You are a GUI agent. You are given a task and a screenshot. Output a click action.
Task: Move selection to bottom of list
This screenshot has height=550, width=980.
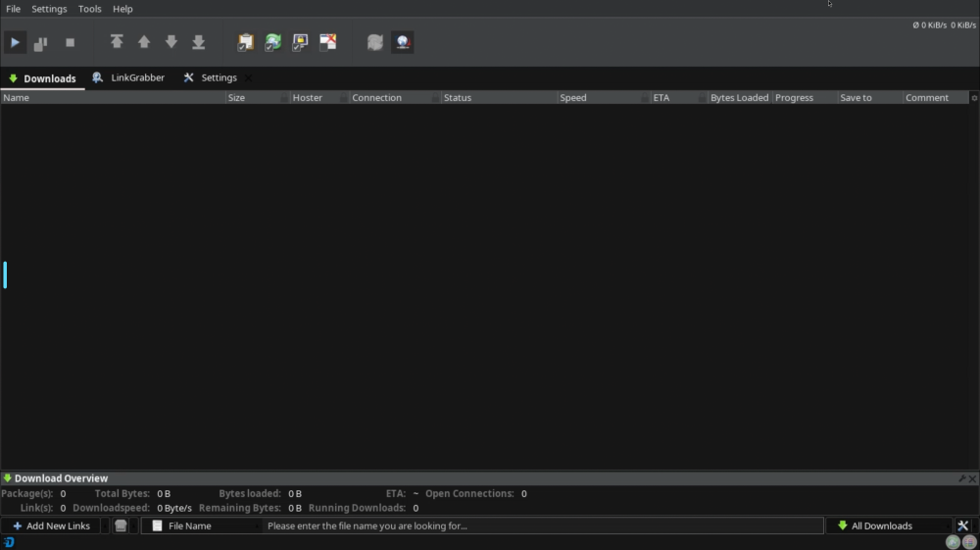pyautogui.click(x=199, y=42)
